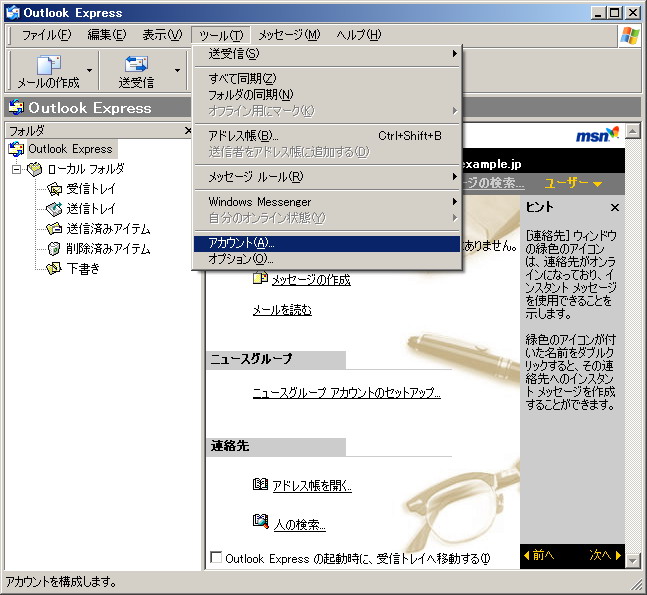Click the Outlook Express title bar icon

(13, 12)
